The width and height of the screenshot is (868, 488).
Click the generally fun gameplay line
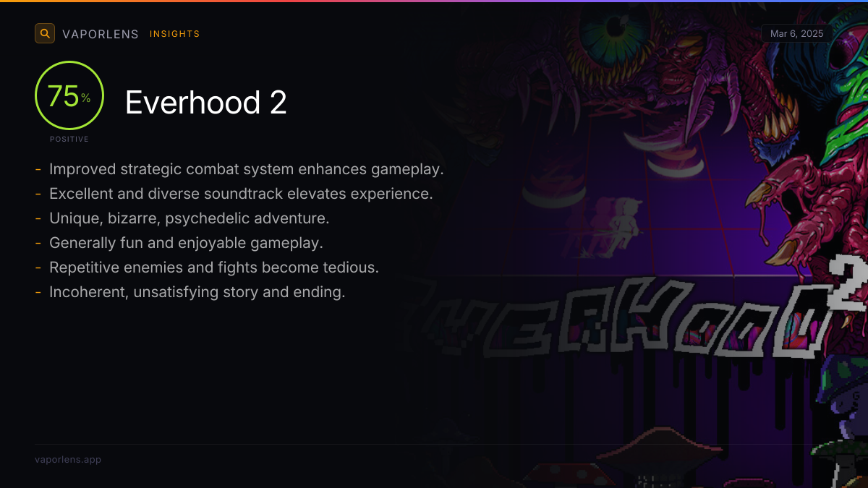pos(186,243)
